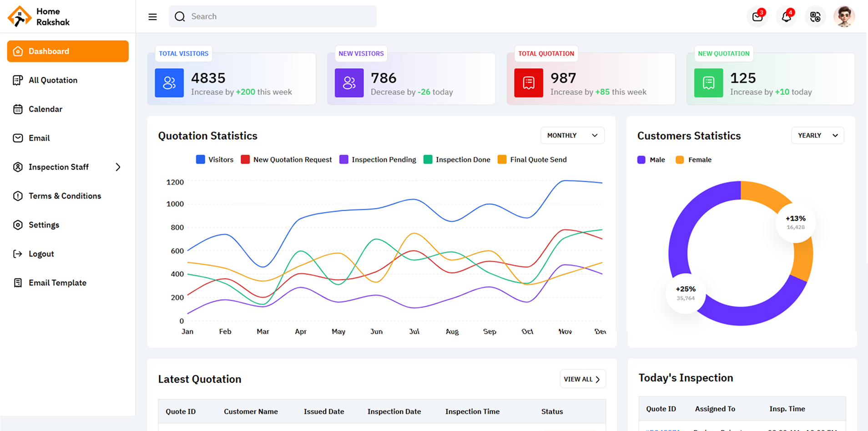Click the search magnifier icon
Image resolution: width=868 pixels, height=431 pixels.
pyautogui.click(x=180, y=16)
